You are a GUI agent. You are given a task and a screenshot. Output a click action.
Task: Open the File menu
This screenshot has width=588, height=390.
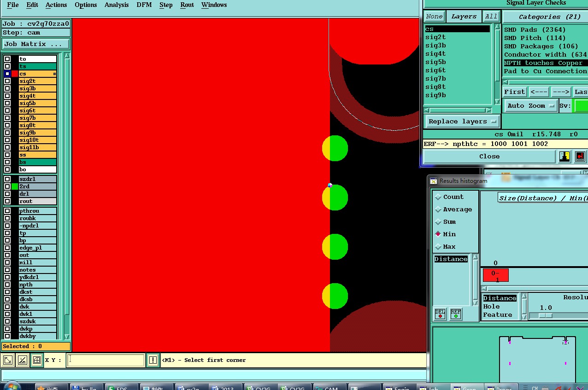[x=13, y=5]
